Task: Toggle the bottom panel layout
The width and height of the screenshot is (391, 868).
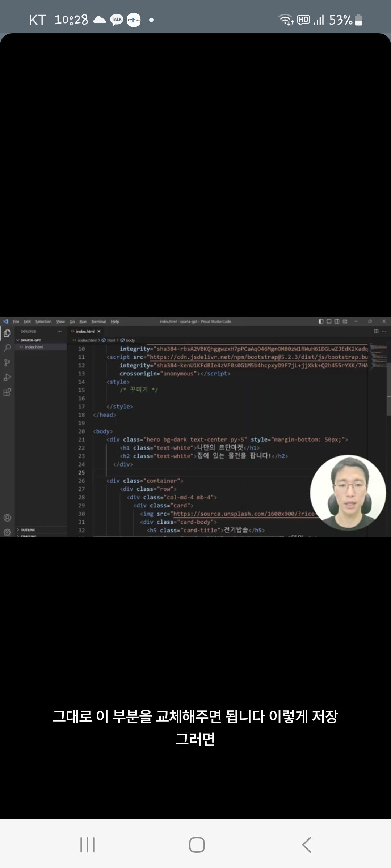Action: point(329,321)
